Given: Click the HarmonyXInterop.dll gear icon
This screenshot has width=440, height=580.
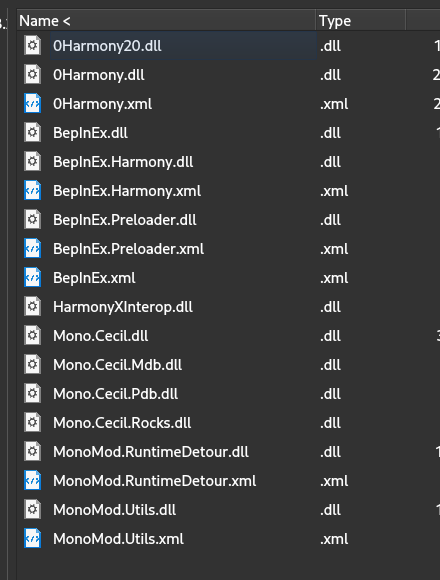Looking at the screenshot, I should coord(33,307).
